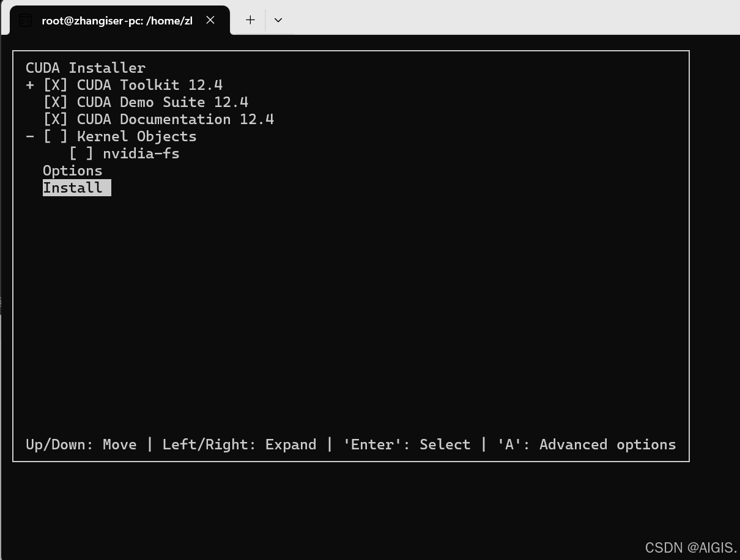Image resolution: width=740 pixels, height=560 pixels.
Task: Close the root@zhangiser-pc terminal tab
Action: pyautogui.click(x=210, y=20)
